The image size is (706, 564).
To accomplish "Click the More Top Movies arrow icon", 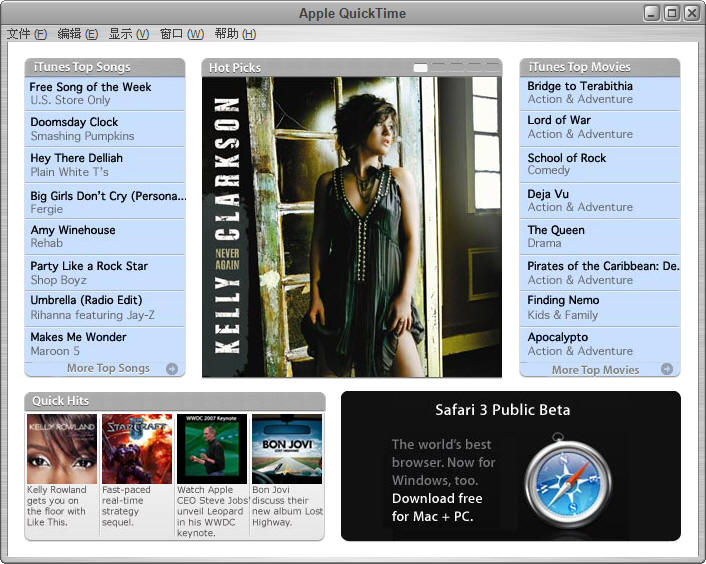I will 667,369.
